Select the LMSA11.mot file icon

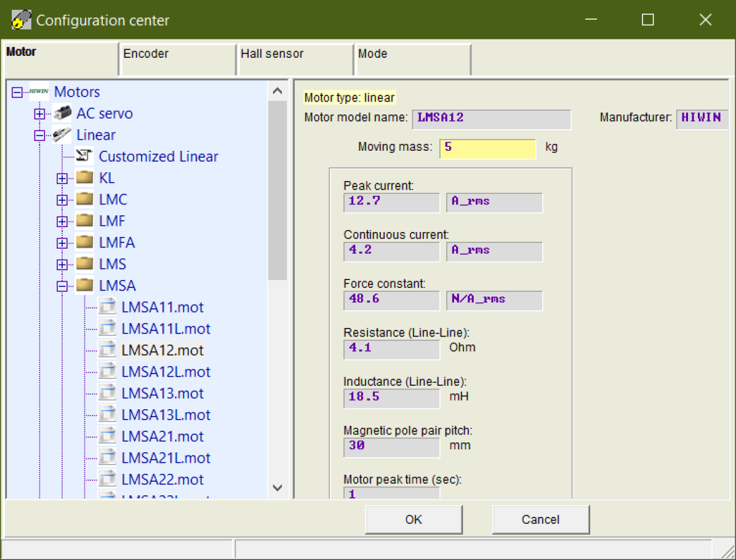tap(107, 307)
